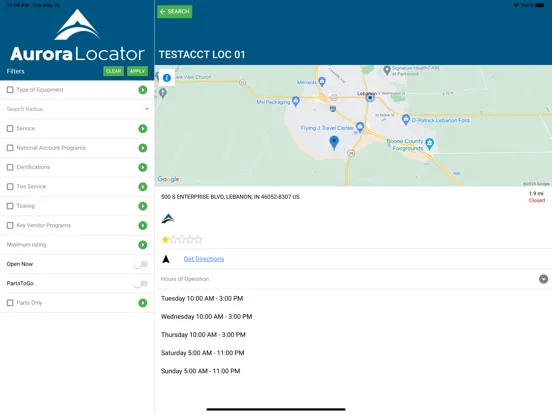Screen dimensions: 552x414
Task: Check the Tire Service checkbox
Action: 10,187
